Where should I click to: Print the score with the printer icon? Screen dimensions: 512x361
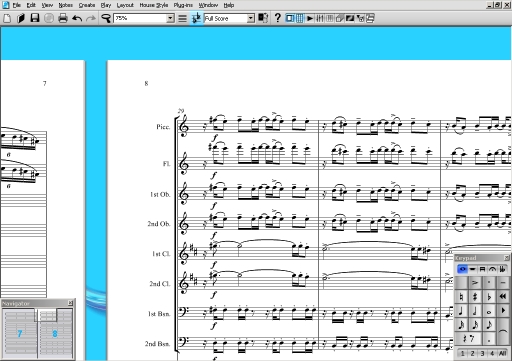coord(63,18)
